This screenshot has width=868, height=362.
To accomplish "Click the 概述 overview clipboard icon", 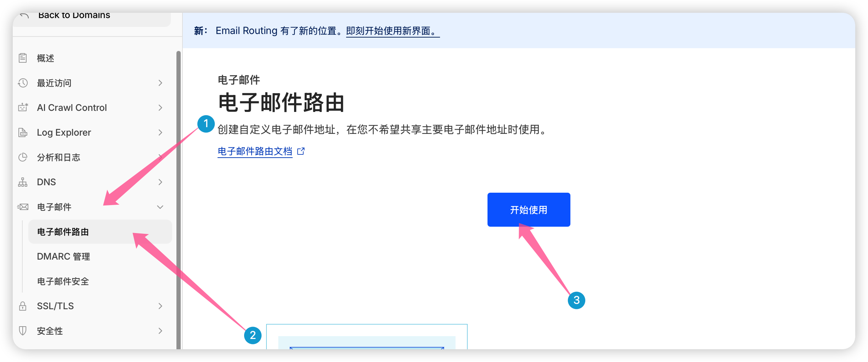I will point(23,58).
